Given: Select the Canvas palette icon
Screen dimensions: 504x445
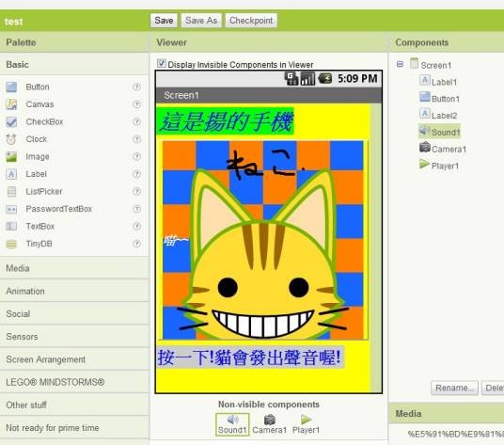Looking at the screenshot, I should pyautogui.click(x=11, y=104).
